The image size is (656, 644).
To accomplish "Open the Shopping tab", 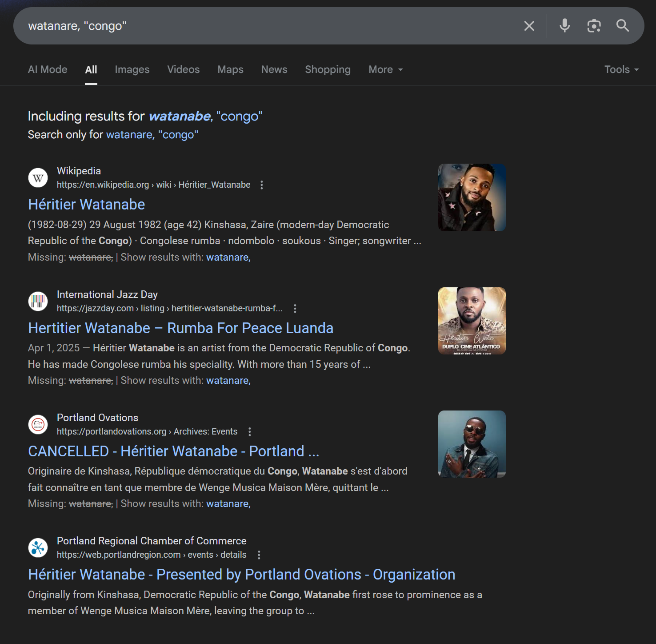I will pyautogui.click(x=328, y=69).
